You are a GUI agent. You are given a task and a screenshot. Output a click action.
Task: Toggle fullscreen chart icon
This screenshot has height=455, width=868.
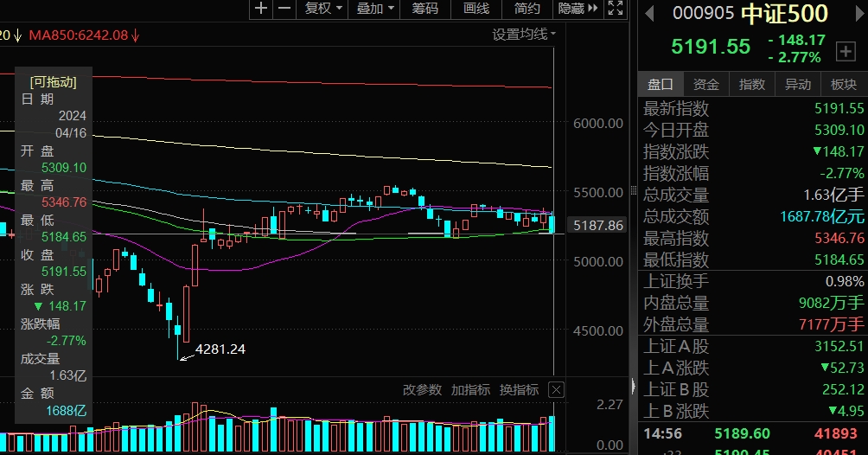615,9
